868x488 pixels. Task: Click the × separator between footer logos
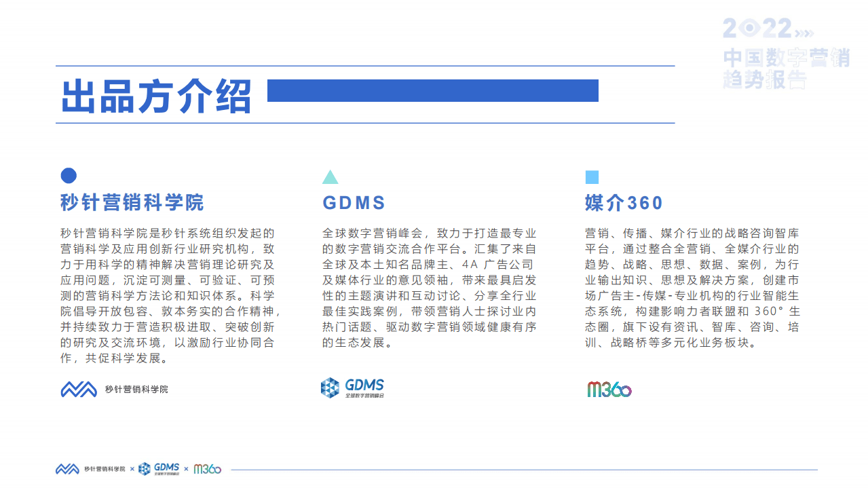click(x=132, y=468)
